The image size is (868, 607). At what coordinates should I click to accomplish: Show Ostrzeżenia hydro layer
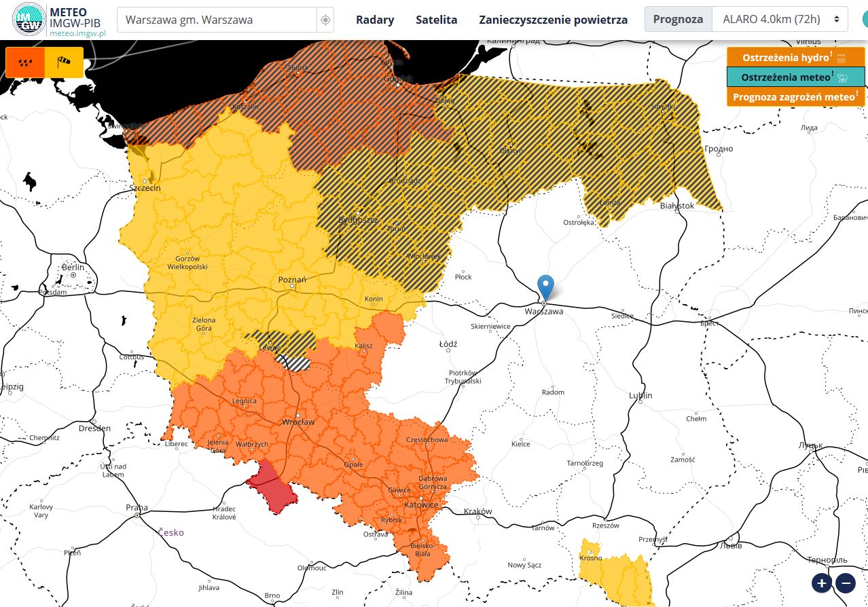pyautogui.click(x=795, y=57)
